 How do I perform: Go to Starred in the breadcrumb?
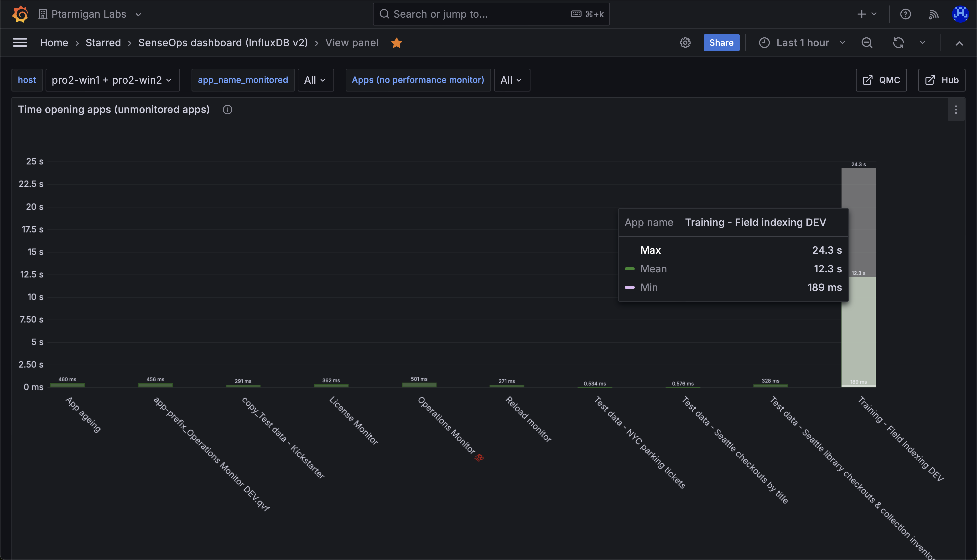pyautogui.click(x=103, y=43)
